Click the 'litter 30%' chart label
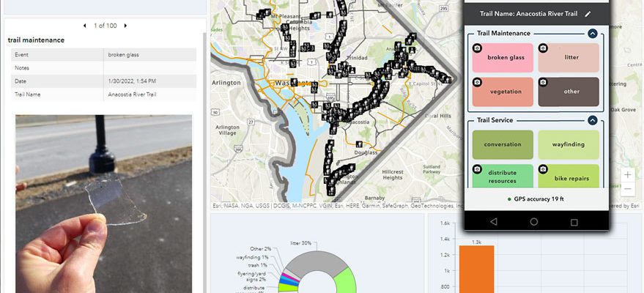644x293 pixels. (x=300, y=243)
